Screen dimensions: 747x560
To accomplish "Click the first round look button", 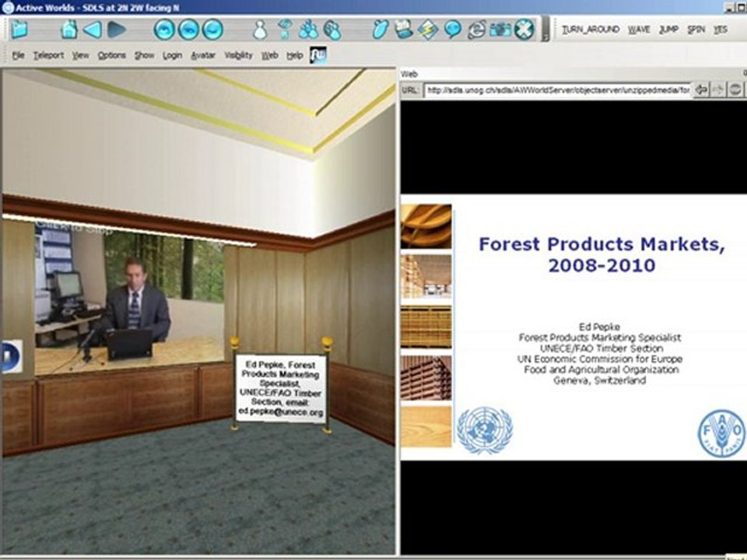I will (x=164, y=30).
